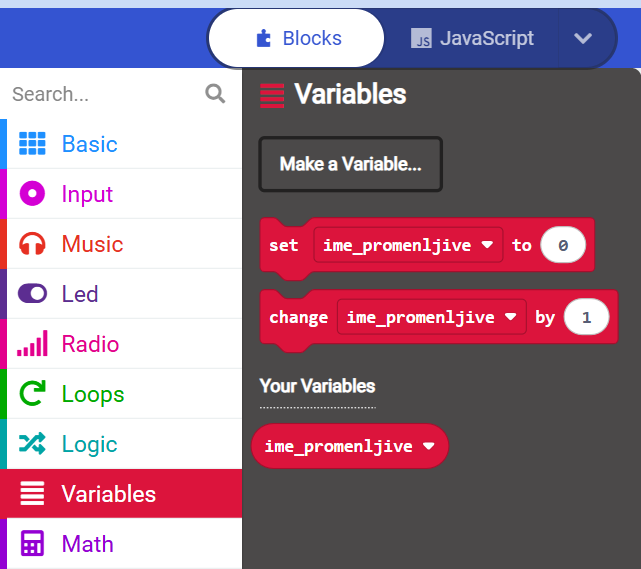This screenshot has height=569, width=641.
Task: Click the Make a Variable button
Action: coord(350,164)
